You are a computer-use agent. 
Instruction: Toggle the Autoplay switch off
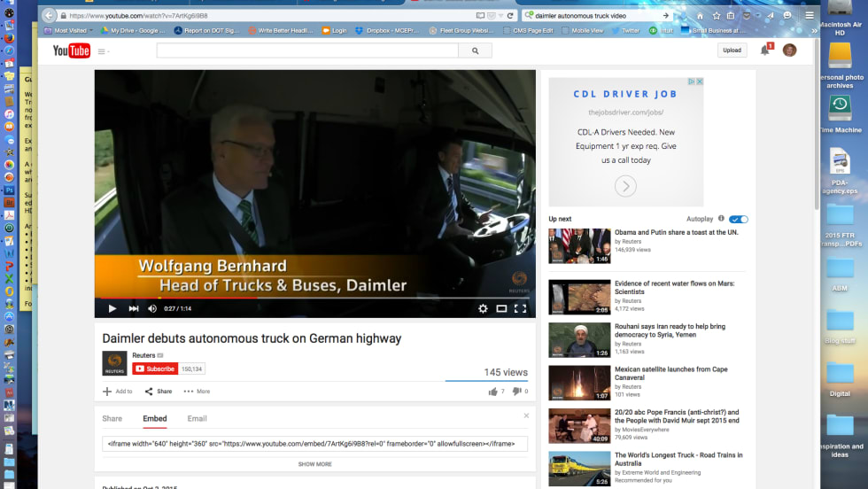click(x=740, y=219)
